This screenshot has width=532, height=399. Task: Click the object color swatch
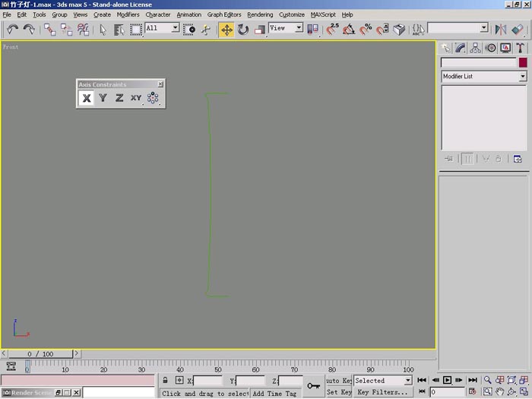(x=523, y=62)
